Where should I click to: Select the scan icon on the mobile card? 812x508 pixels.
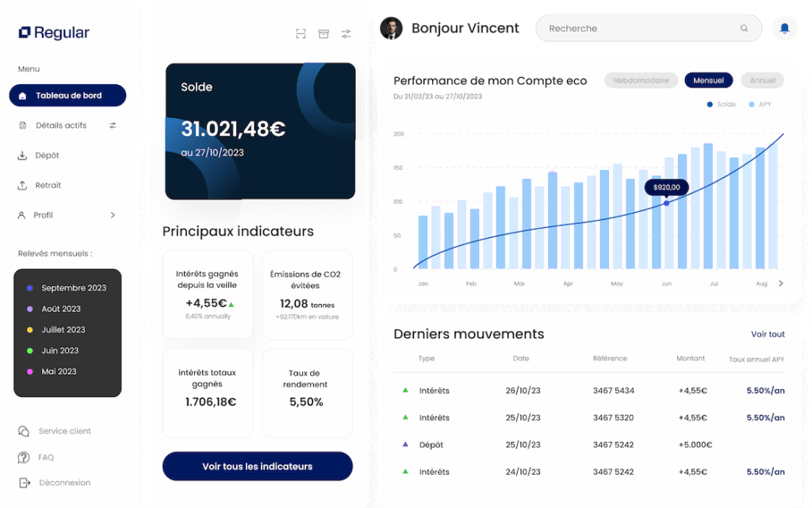point(301,33)
